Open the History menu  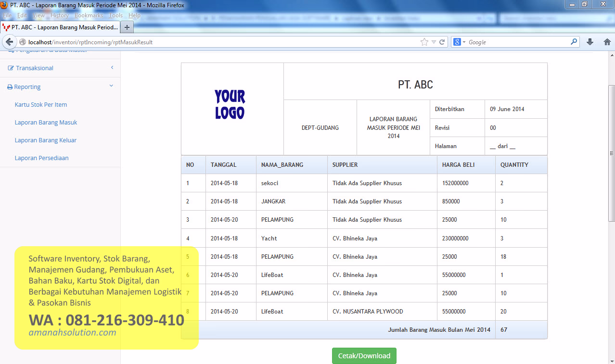pos(60,15)
